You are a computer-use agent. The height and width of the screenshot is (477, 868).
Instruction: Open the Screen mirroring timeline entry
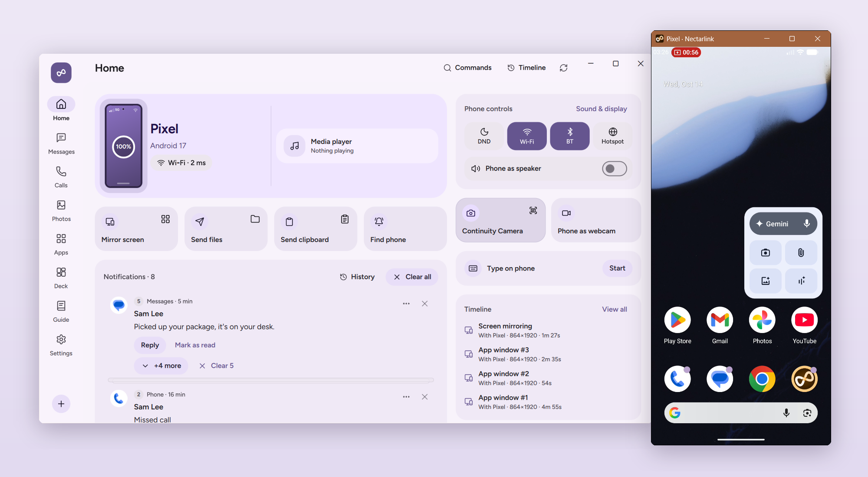coord(548,330)
